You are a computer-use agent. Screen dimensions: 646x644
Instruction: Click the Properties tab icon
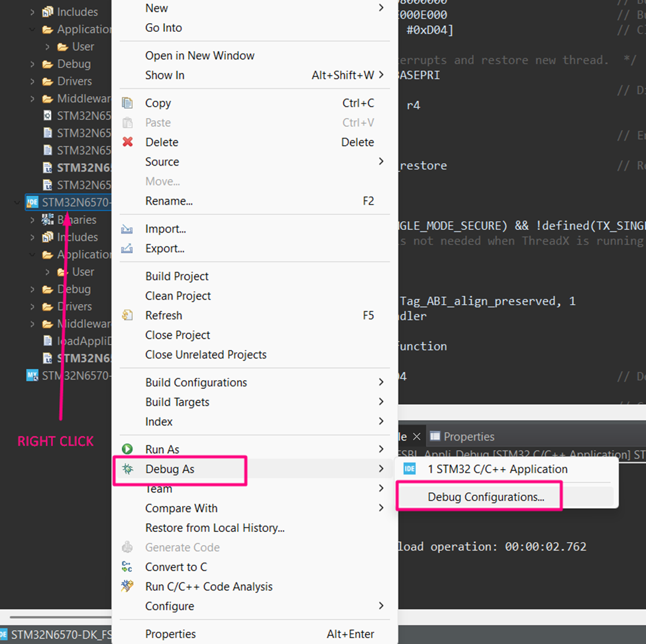pos(435,436)
